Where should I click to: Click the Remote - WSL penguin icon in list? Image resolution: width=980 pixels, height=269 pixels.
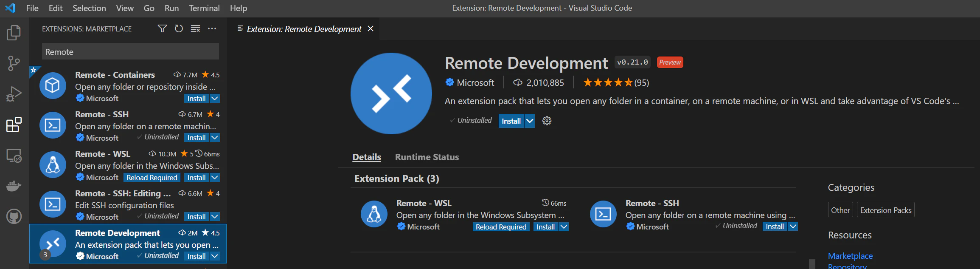point(53,164)
